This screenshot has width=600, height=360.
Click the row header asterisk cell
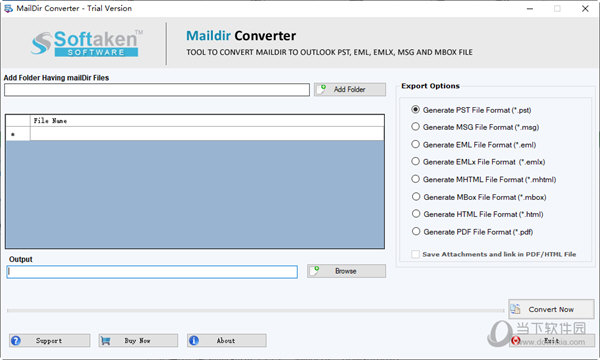pyautogui.click(x=18, y=134)
